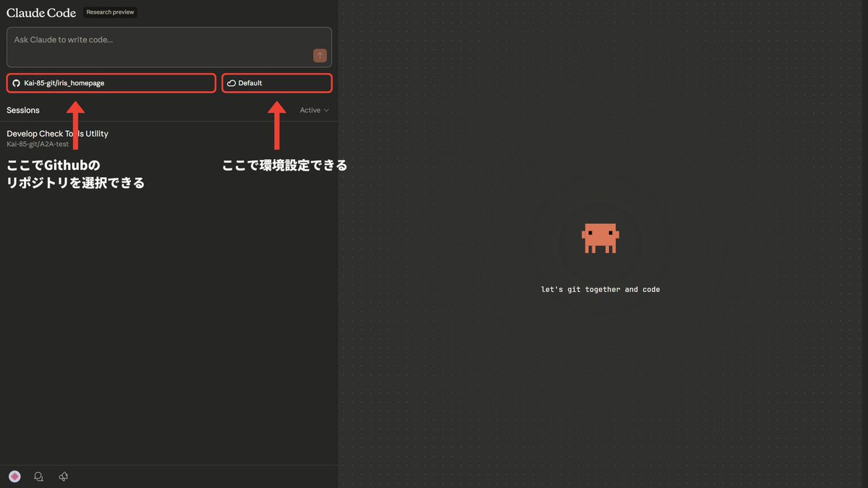The image size is (868, 488).
Task: Click the Claude Code logo title
Action: (41, 12)
